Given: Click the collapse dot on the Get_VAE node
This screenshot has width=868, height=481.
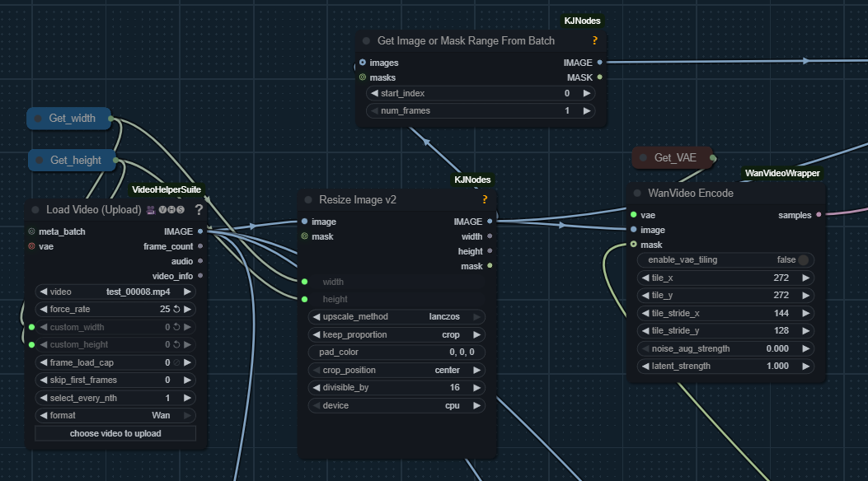Looking at the screenshot, I should (643, 157).
